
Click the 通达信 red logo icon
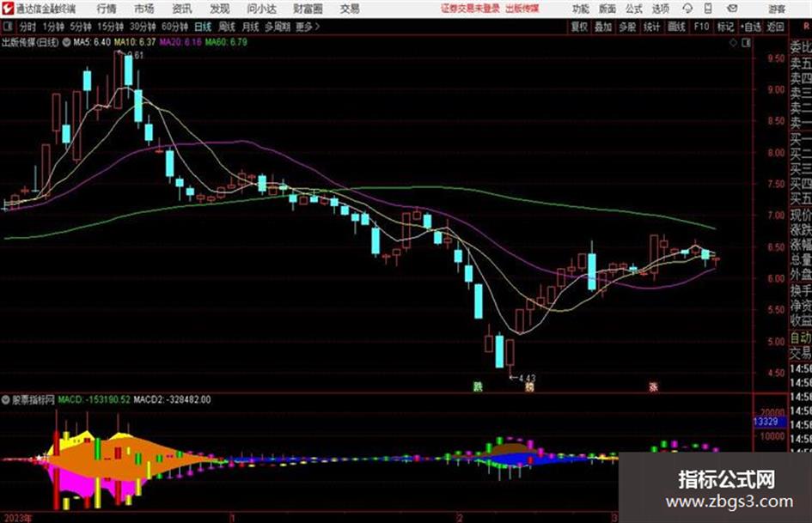pos(8,9)
